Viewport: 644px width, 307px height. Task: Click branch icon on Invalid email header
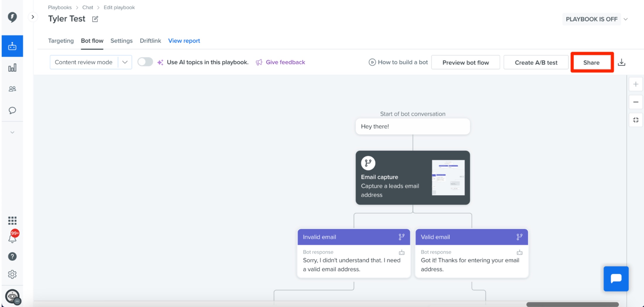tap(401, 237)
